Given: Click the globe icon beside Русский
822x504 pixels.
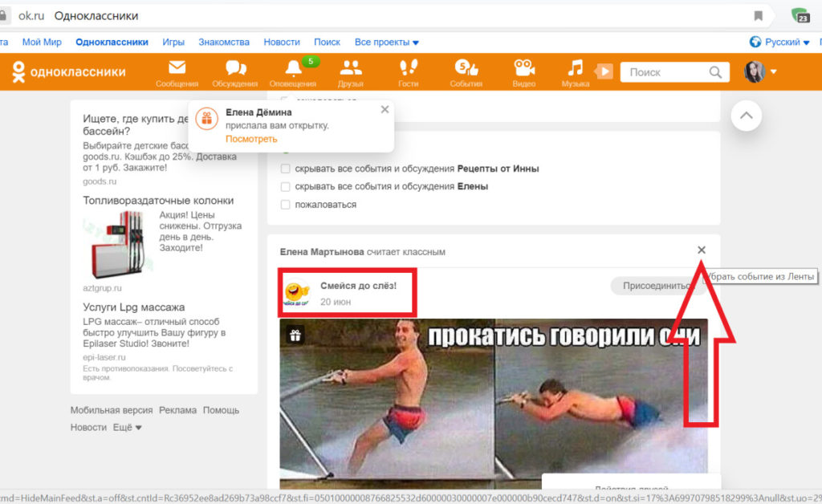Looking at the screenshot, I should pyautogui.click(x=755, y=42).
